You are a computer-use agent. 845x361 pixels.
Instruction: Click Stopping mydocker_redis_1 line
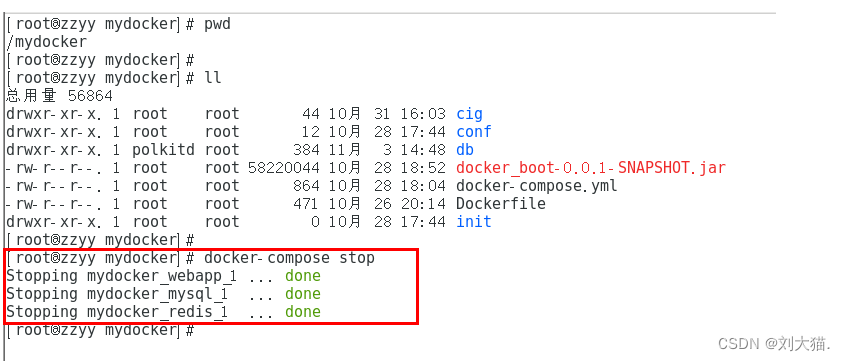click(x=163, y=311)
